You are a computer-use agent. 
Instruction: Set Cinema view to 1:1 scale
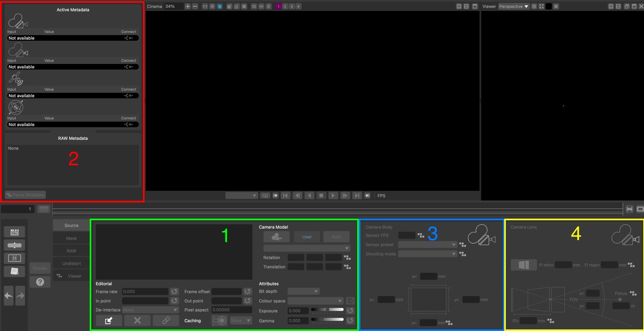click(x=205, y=6)
